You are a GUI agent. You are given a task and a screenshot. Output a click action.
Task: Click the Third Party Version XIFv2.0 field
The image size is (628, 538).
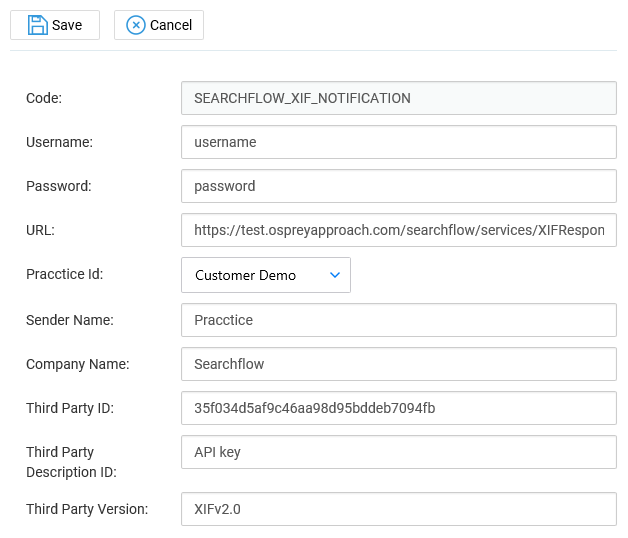[399, 509]
